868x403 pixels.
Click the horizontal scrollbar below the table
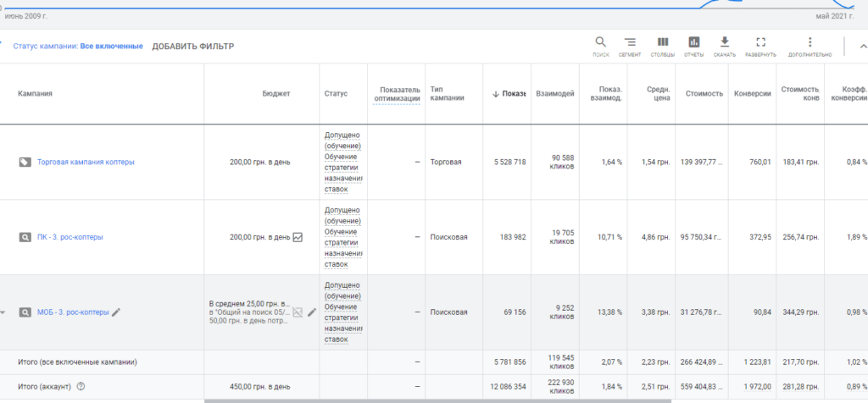click(437, 400)
